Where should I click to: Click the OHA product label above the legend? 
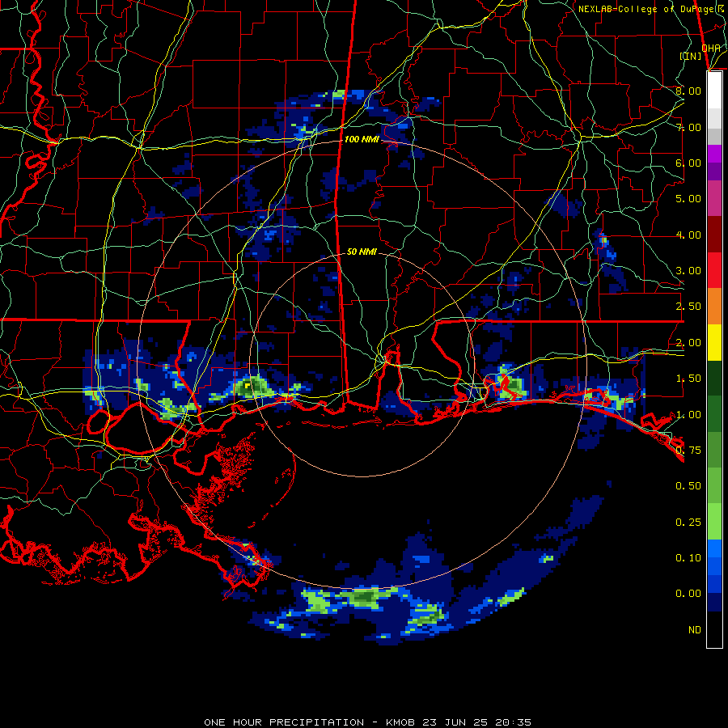coord(711,49)
